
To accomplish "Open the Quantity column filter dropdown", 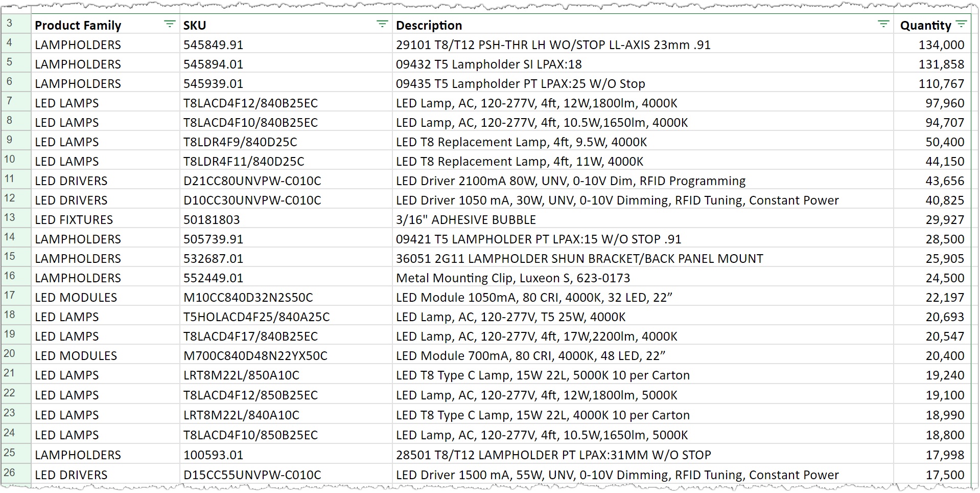I will click(961, 24).
